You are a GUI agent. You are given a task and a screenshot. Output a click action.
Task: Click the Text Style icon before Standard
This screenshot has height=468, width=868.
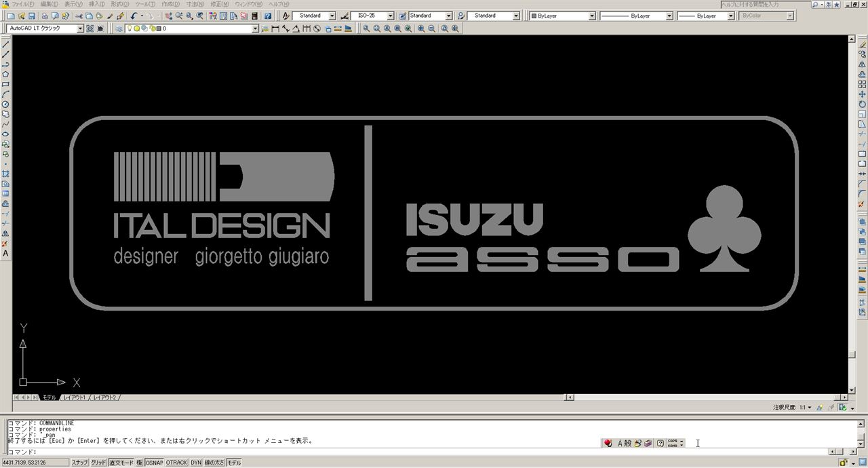point(285,16)
